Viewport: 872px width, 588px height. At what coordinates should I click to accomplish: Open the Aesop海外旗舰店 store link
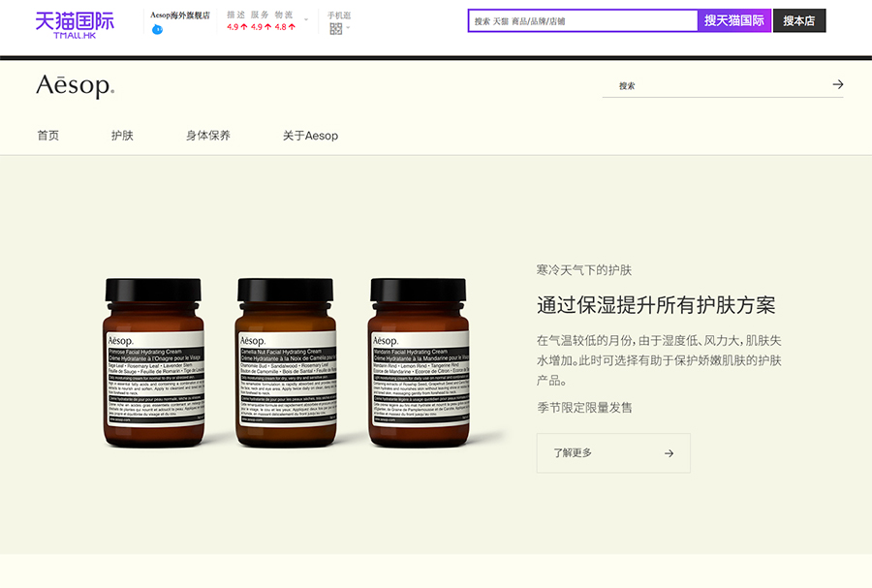[179, 13]
